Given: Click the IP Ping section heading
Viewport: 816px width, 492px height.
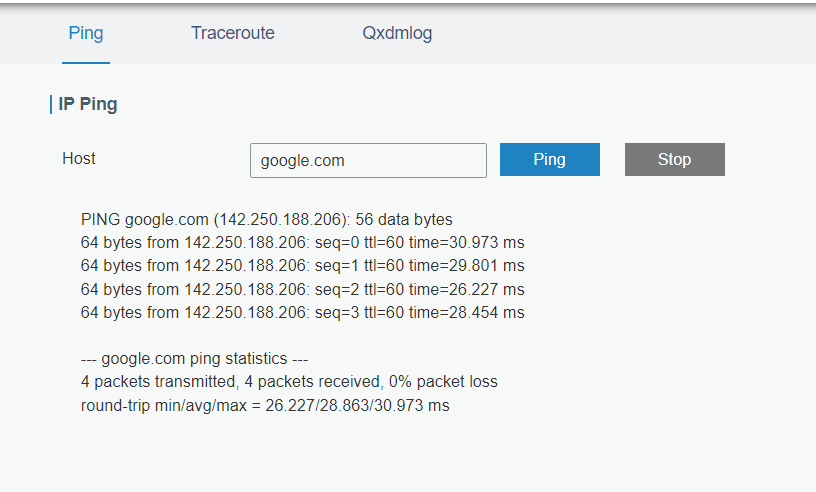Looking at the screenshot, I should (x=88, y=104).
